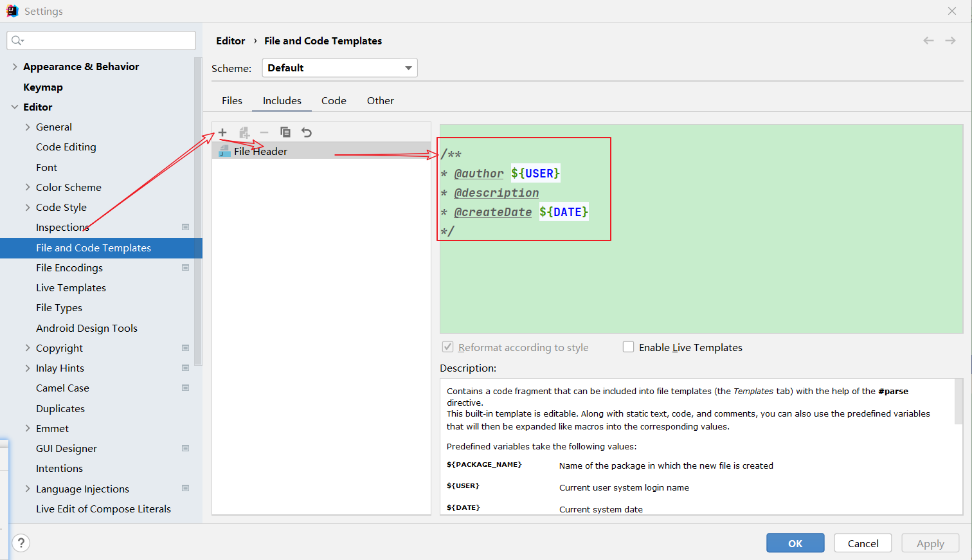Click the Remove template minus icon
This screenshot has width=972, height=560.
[x=264, y=132]
